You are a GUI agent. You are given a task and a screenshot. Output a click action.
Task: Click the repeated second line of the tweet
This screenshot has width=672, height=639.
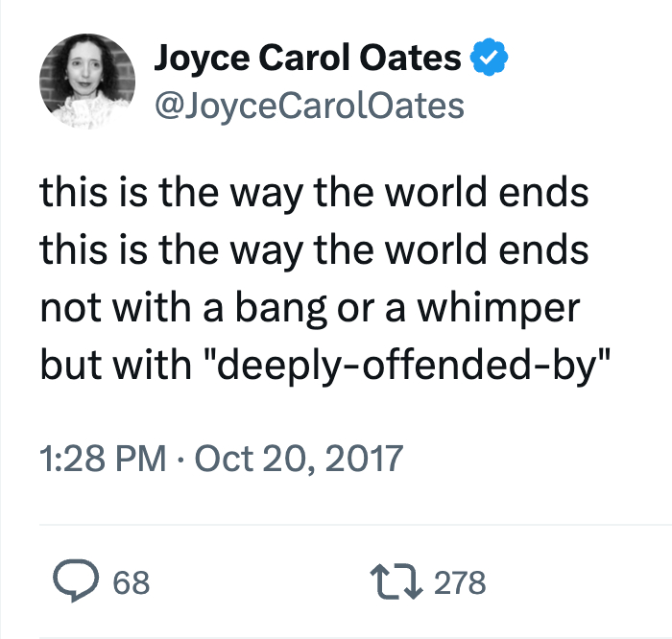click(x=314, y=249)
